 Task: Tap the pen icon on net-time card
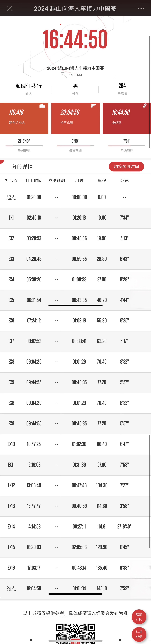point(144,106)
